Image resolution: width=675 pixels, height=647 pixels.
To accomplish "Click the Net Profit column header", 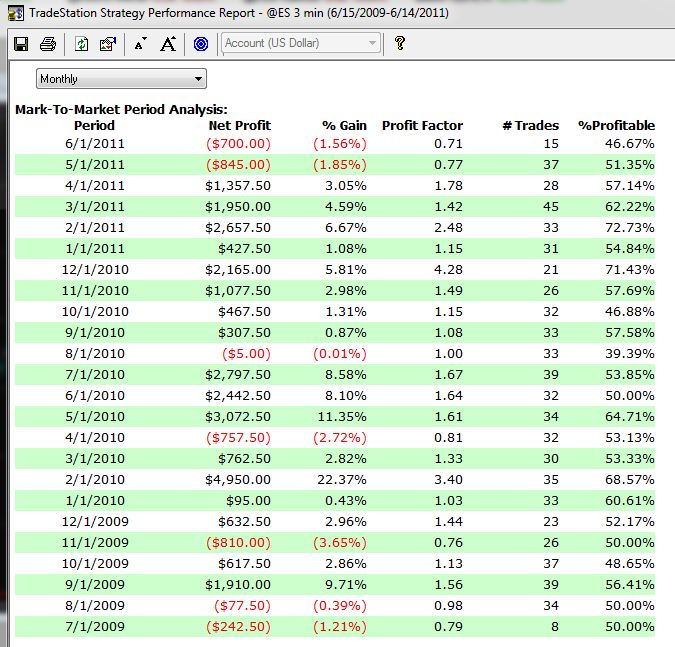I will tap(238, 126).
